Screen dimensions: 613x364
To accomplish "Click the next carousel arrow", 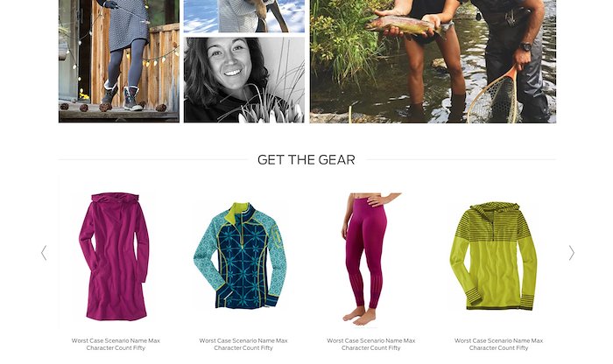I will [572, 253].
